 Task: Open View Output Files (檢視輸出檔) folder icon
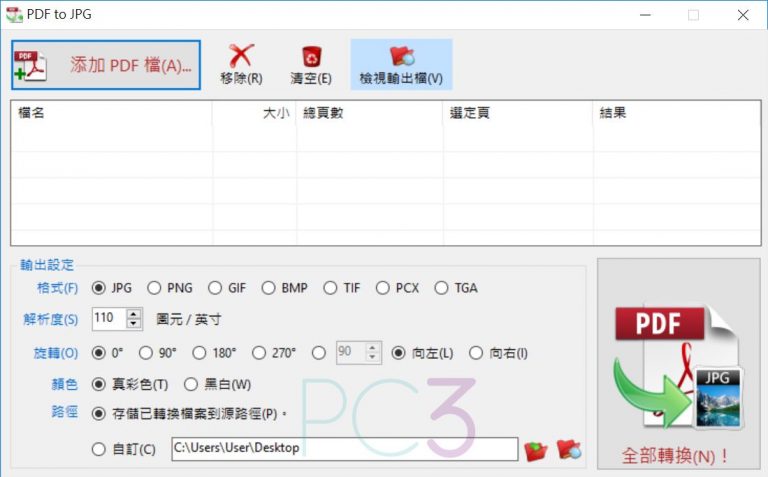click(x=401, y=57)
